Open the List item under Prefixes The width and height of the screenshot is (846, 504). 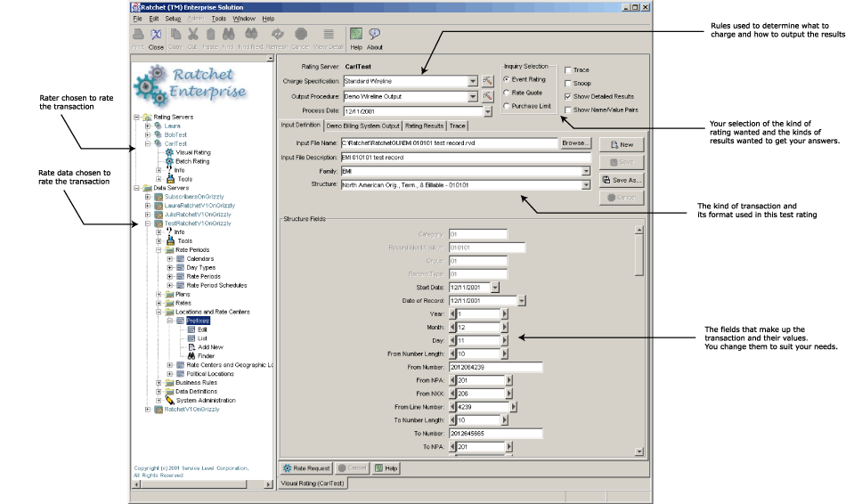202,338
